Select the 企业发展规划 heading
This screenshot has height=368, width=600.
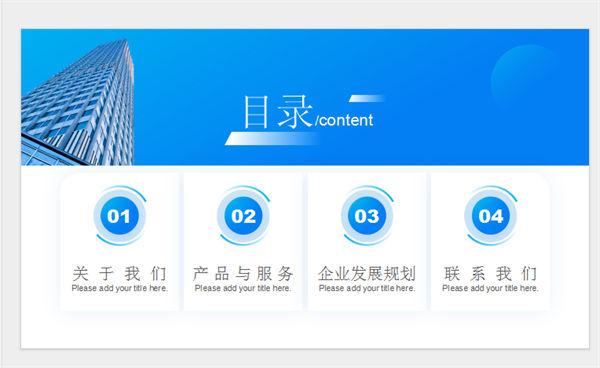coord(367,274)
